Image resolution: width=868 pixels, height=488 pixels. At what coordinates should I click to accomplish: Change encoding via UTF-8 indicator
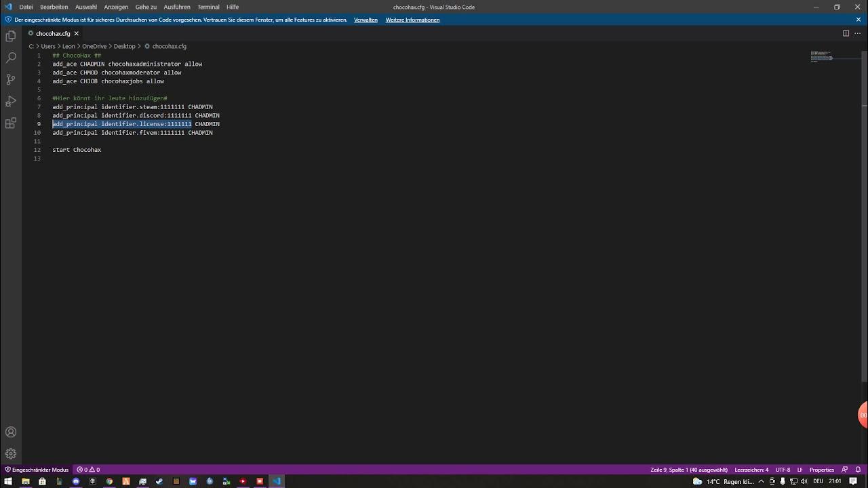pos(783,470)
